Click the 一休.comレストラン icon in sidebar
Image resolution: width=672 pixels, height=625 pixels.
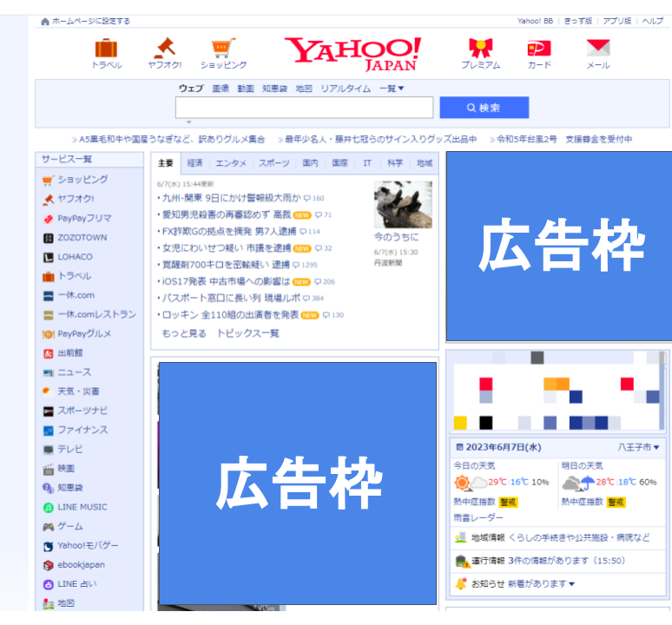tap(49, 315)
